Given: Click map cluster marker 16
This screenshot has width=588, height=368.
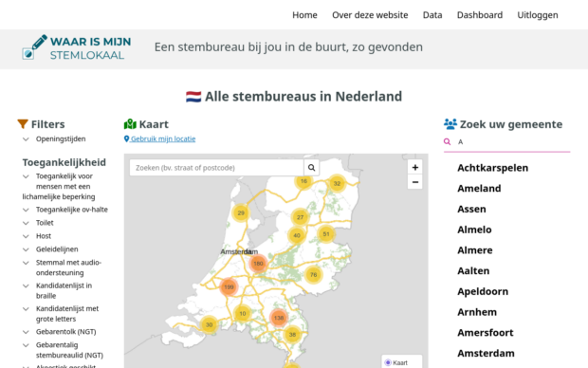Looking at the screenshot, I should [303, 181].
